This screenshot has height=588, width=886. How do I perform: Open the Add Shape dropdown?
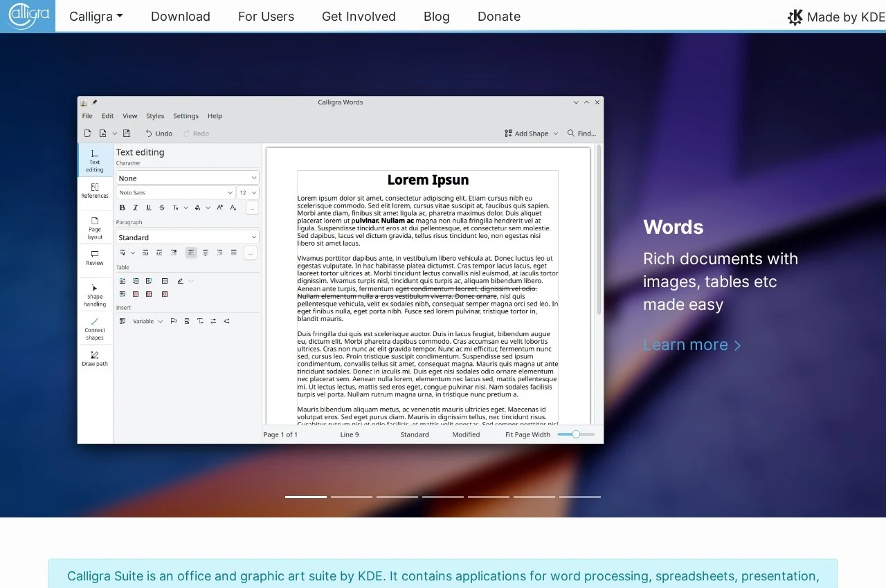click(x=531, y=134)
